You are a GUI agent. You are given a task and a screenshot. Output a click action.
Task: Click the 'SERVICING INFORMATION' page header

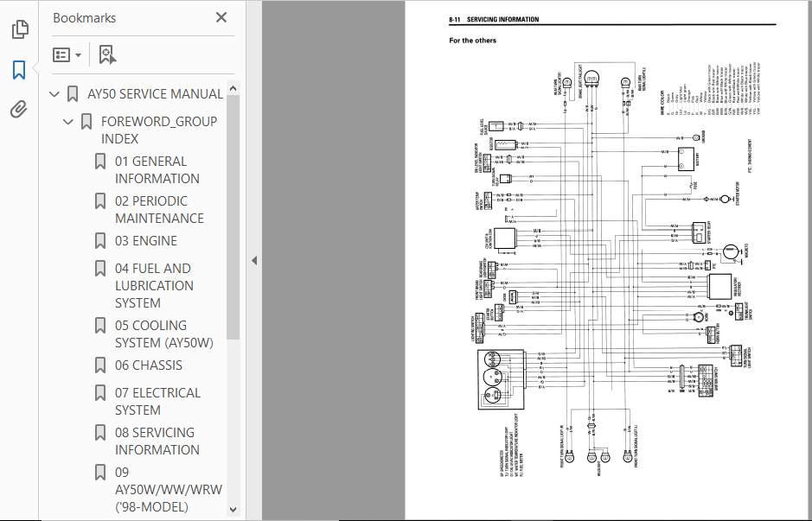tap(502, 20)
